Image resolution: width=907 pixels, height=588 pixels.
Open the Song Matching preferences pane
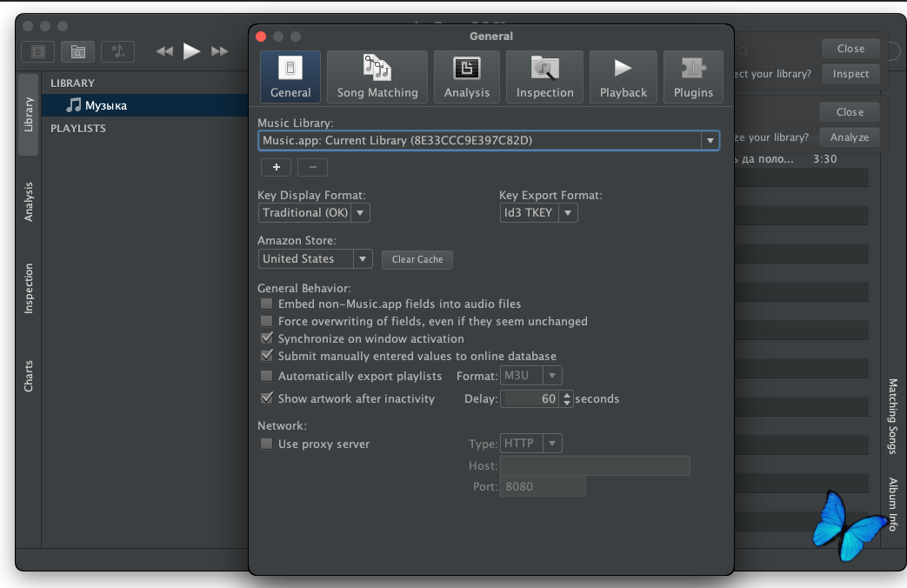(377, 77)
